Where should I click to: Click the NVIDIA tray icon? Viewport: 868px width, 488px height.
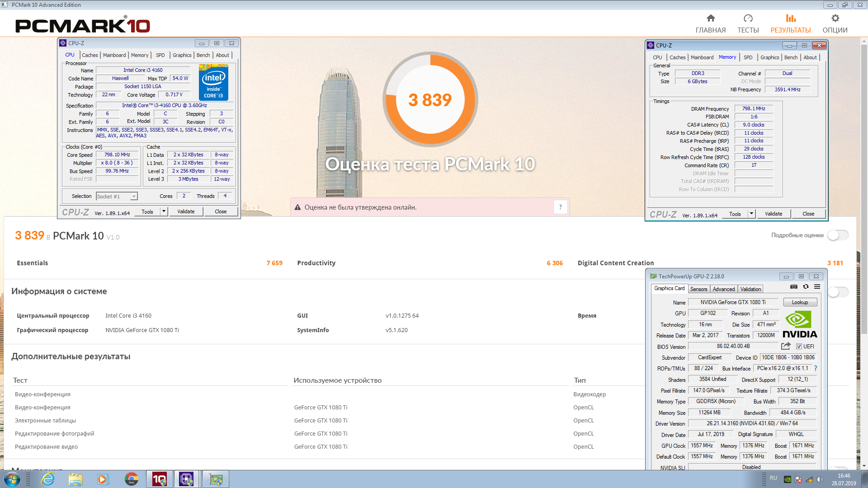[788, 479]
